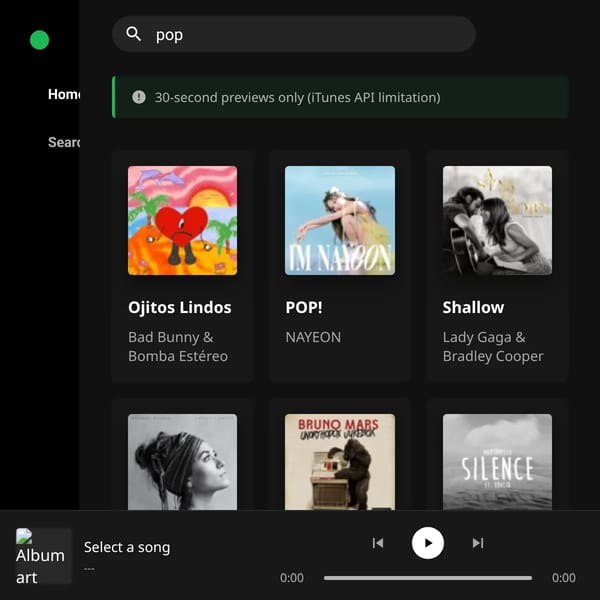The height and width of the screenshot is (600, 600).
Task: Open the Search sidebar item
Action: point(64,142)
